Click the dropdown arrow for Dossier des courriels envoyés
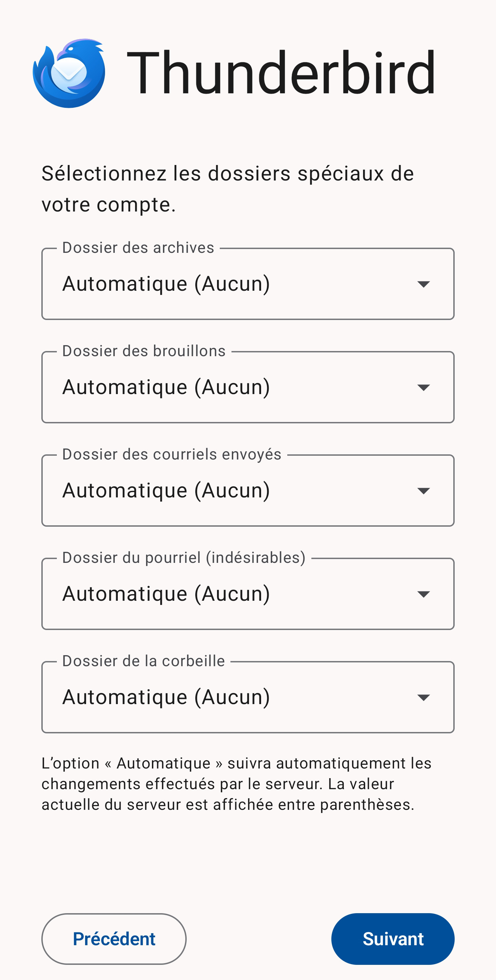496x980 pixels. (423, 491)
